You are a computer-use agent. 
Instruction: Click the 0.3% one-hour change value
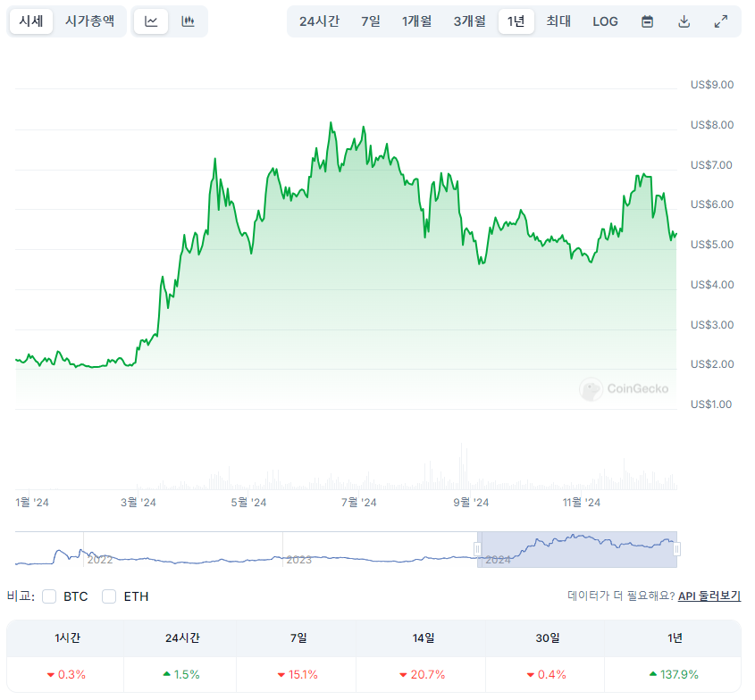[66, 675]
